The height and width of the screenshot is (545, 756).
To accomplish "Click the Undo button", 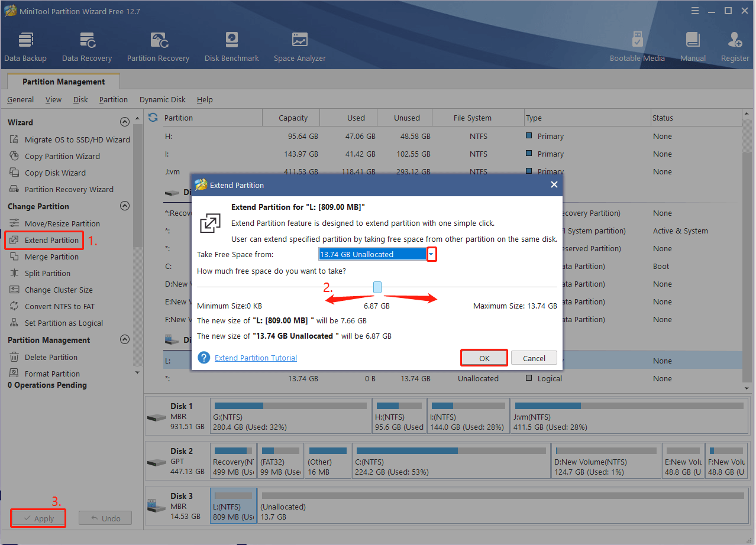I will click(x=105, y=518).
